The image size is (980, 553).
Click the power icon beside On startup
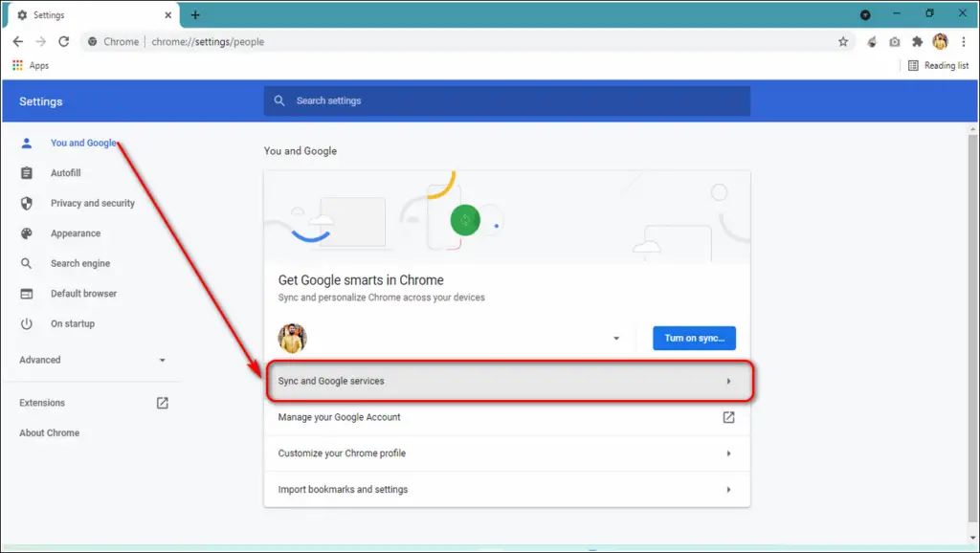tap(26, 323)
